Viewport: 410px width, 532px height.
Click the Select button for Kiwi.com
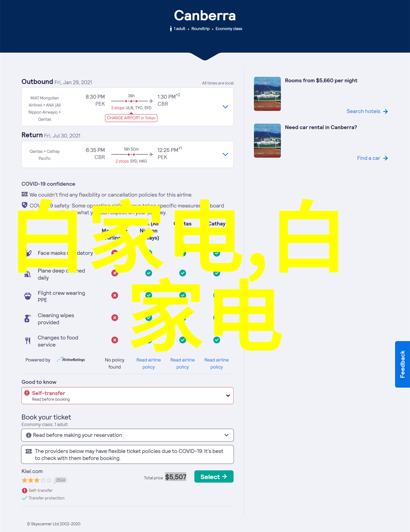tap(214, 476)
